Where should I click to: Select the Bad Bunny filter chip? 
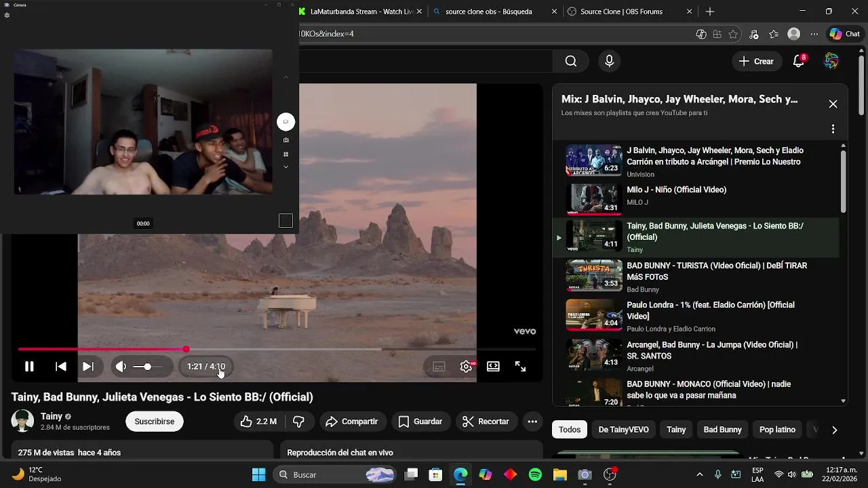(x=722, y=430)
